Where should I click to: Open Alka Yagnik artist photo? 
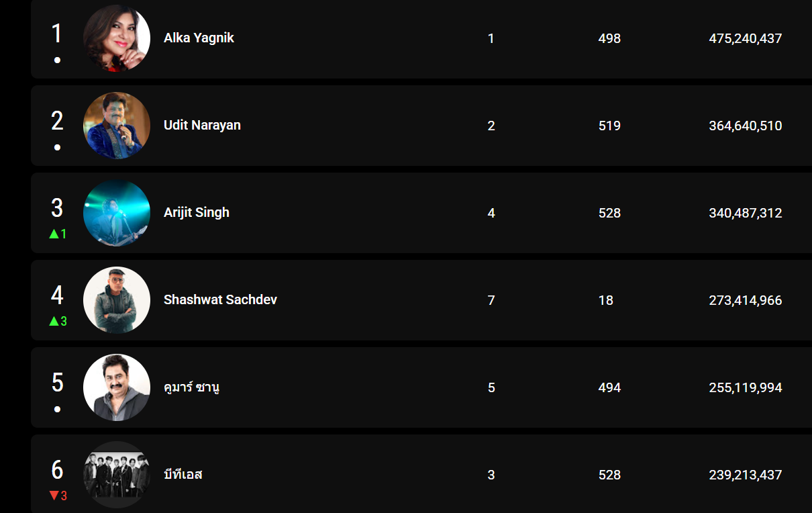click(117, 38)
